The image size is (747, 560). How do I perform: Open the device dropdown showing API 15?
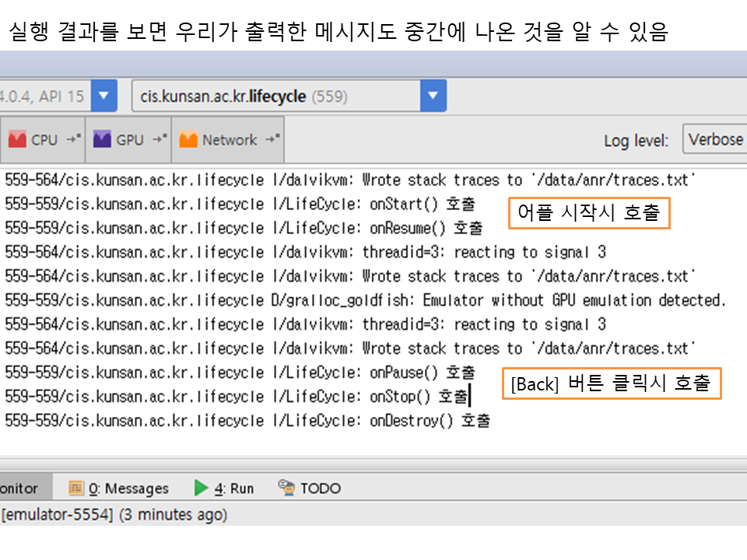point(103,96)
